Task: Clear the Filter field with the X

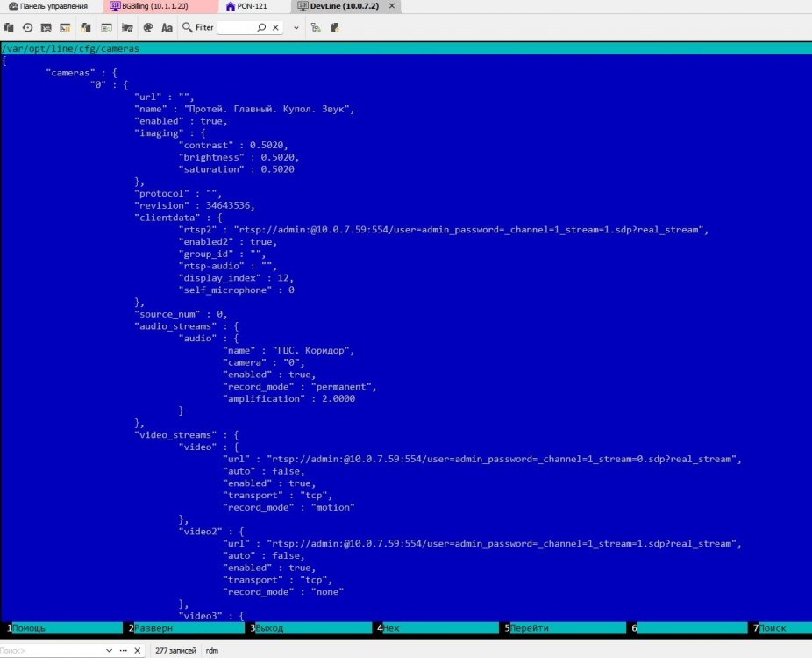Action: coord(275,27)
